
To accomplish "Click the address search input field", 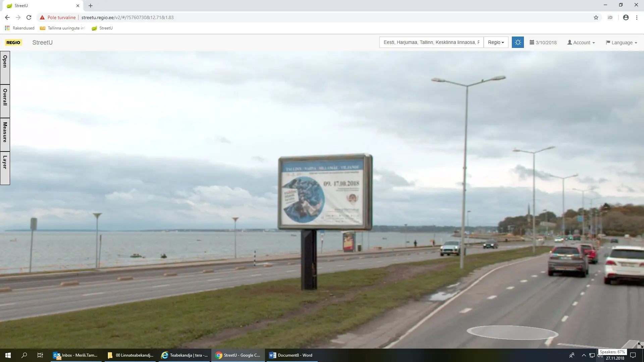I will point(431,42).
